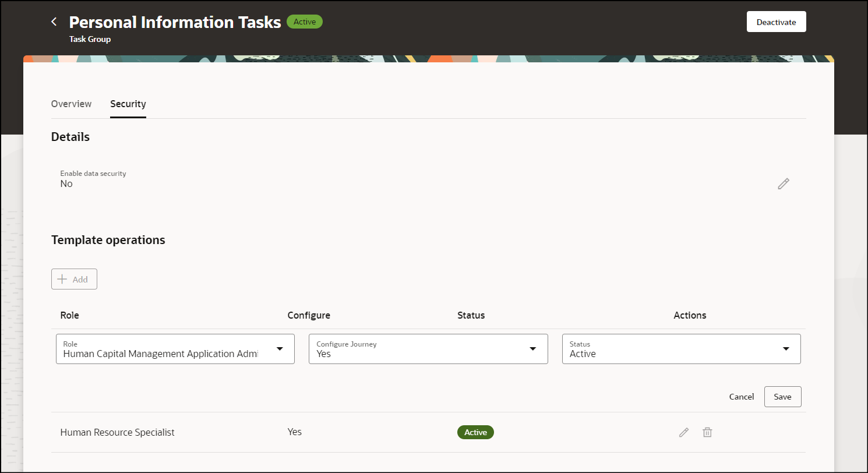Click the Yes value in Human Resource Specialist row
This screenshot has height=473, width=868.
(295, 432)
